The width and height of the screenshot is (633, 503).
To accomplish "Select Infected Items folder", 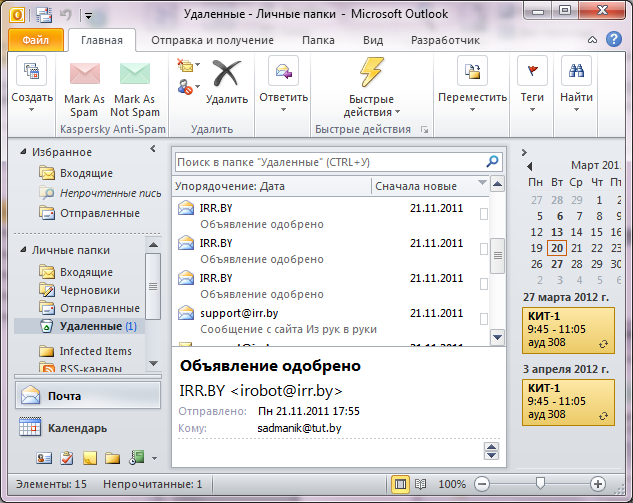I will pos(86,351).
